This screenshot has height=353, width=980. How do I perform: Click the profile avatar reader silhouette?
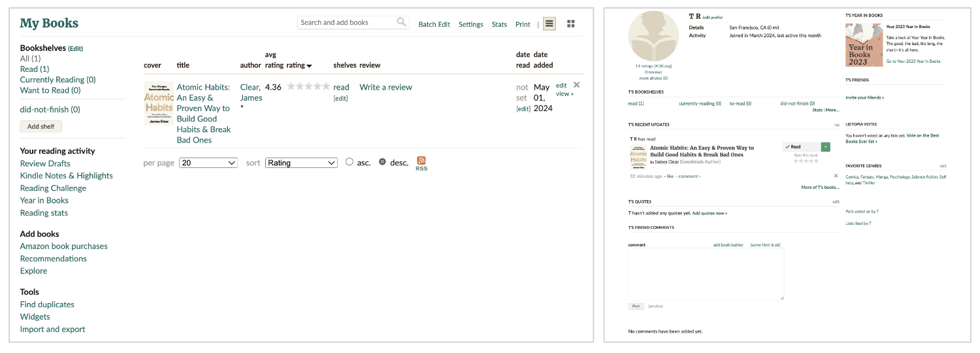click(654, 35)
